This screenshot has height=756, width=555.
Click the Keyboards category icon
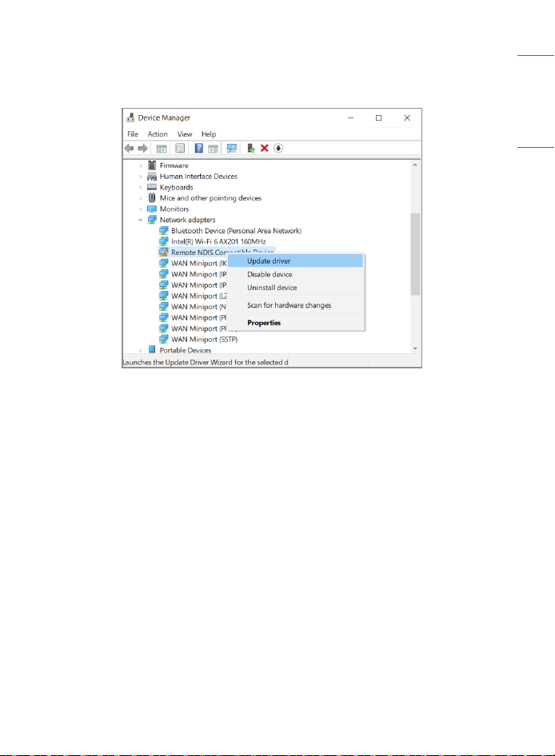click(x=152, y=187)
